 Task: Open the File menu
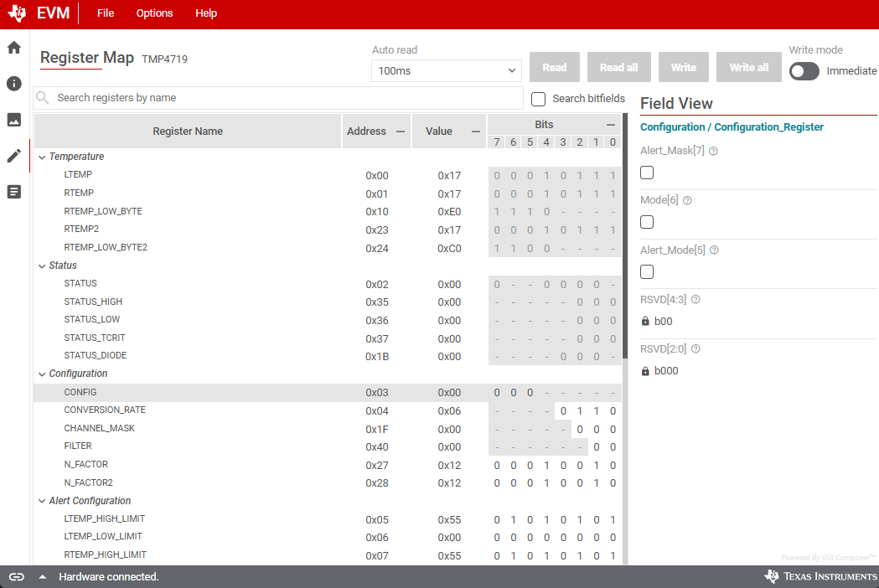[106, 13]
